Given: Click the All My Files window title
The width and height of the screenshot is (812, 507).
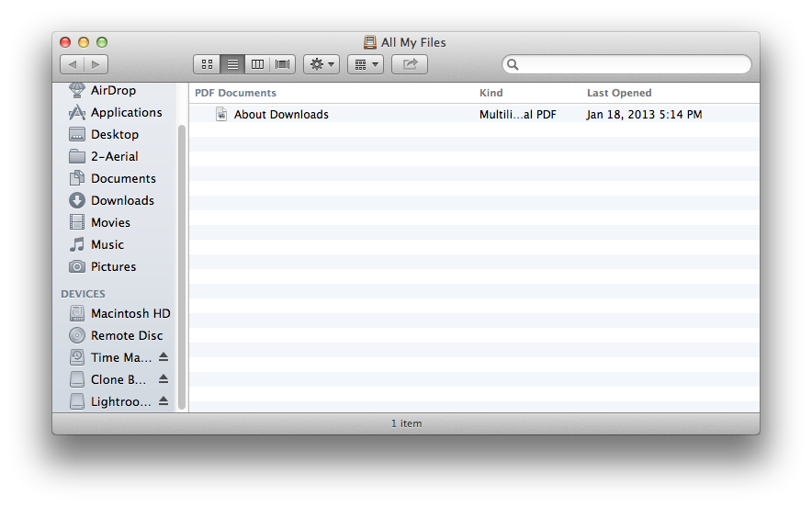Looking at the screenshot, I should [413, 42].
